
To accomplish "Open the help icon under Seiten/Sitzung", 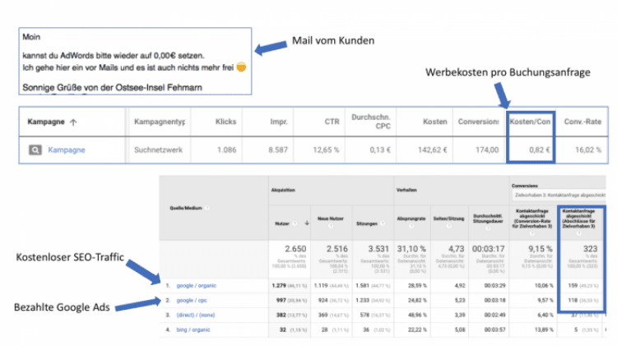I will pos(448,226).
